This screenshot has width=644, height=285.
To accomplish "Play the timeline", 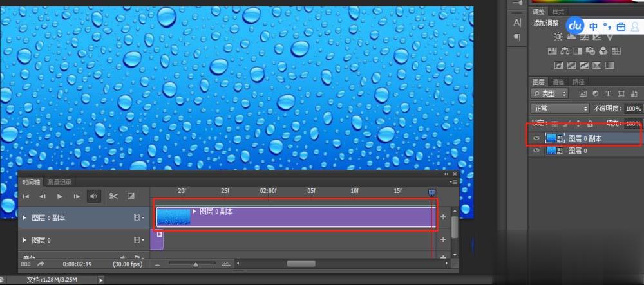I will pyautogui.click(x=59, y=196).
